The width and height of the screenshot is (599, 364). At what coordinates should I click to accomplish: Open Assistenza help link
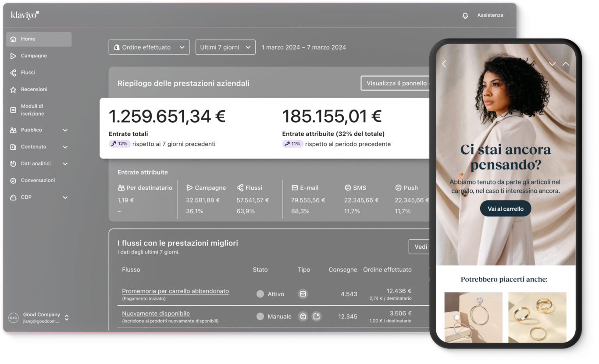(490, 15)
